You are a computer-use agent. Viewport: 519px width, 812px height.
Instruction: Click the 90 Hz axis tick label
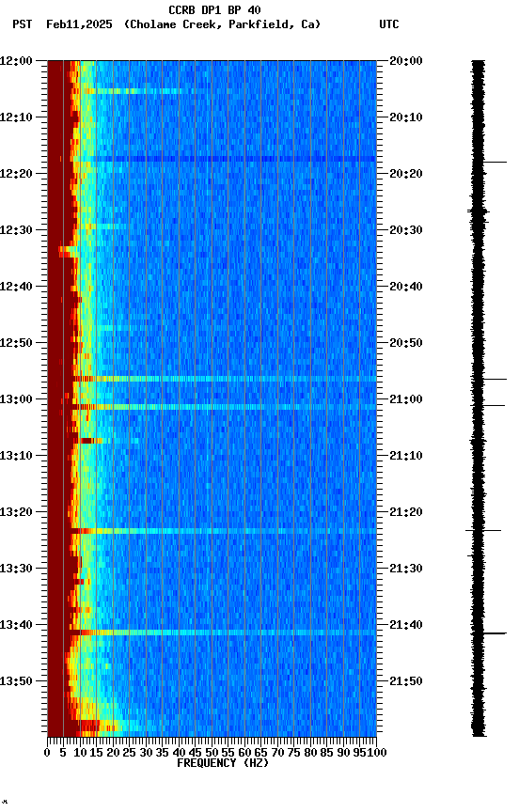343,753
